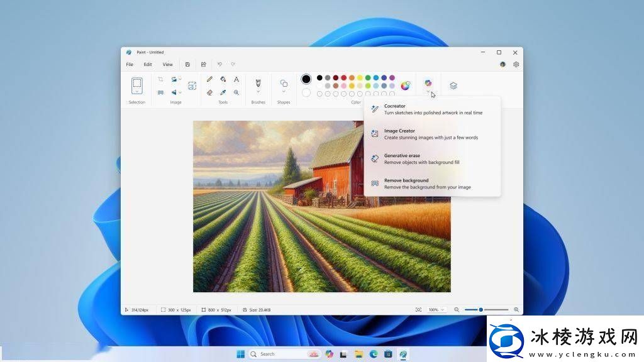Open the Layers panel
This screenshot has height=362, width=644.
coord(453,85)
